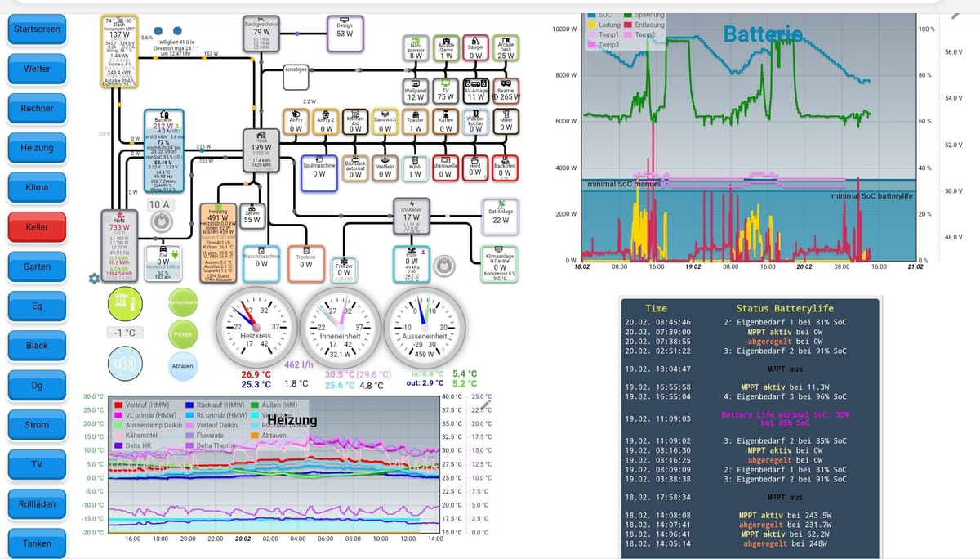The width and height of the screenshot is (980, 559).
Task: Open the Mikrowelle tile
Action: click(445, 168)
